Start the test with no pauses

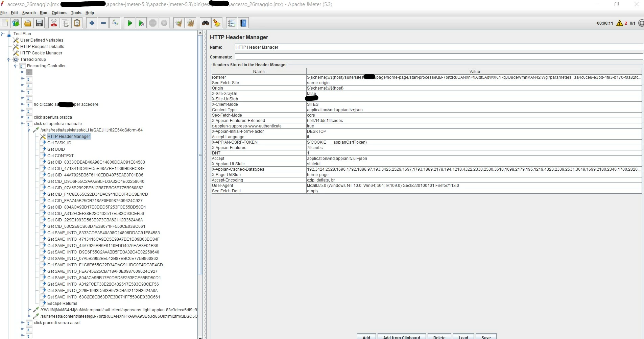(x=141, y=23)
